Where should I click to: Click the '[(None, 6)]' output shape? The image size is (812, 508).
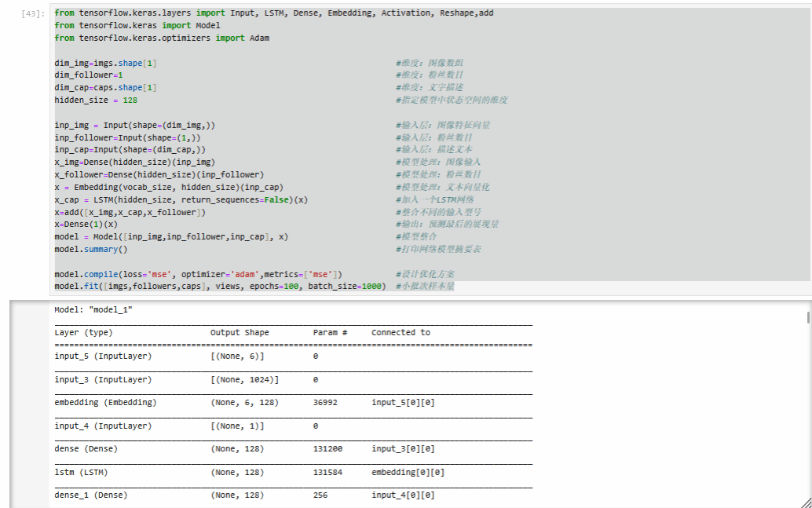tap(237, 356)
